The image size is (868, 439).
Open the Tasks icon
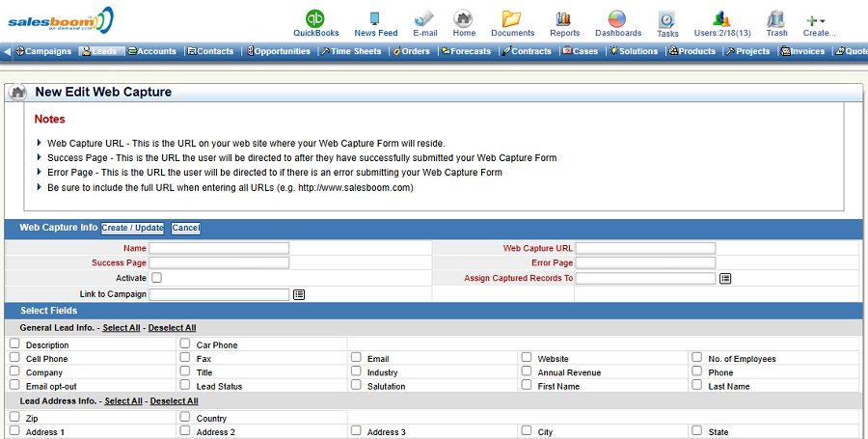[666, 19]
